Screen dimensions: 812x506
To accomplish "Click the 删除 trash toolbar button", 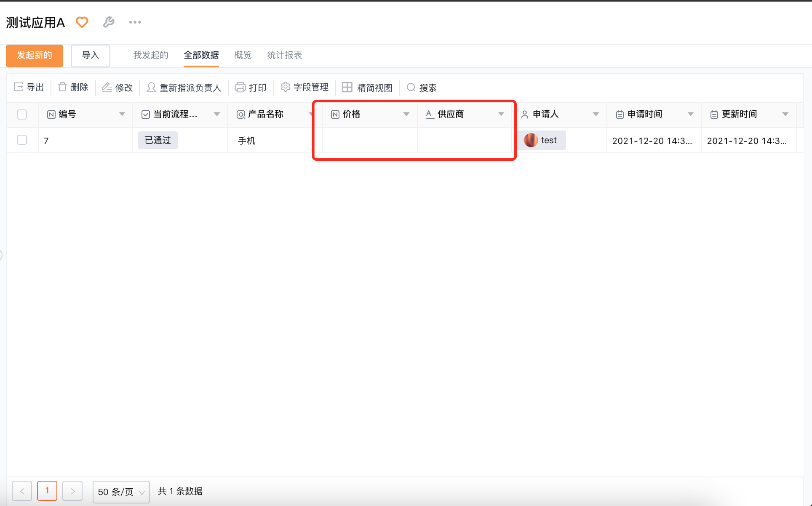I will pyautogui.click(x=73, y=87).
